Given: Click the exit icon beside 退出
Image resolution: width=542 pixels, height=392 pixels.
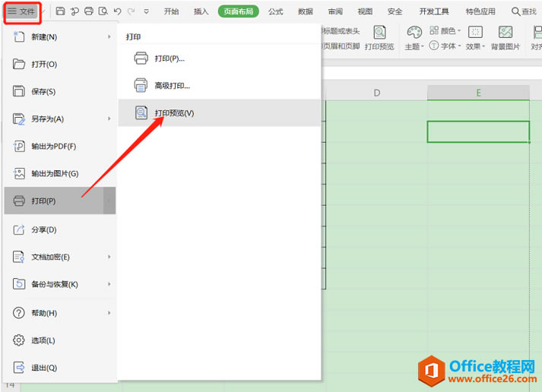Looking at the screenshot, I should click(x=19, y=368).
